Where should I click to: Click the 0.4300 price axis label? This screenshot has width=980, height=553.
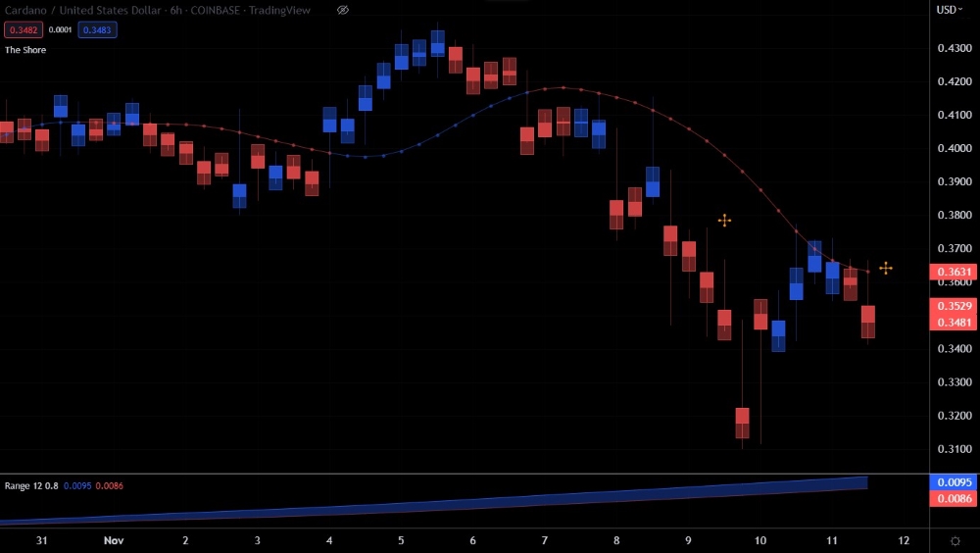coord(955,48)
